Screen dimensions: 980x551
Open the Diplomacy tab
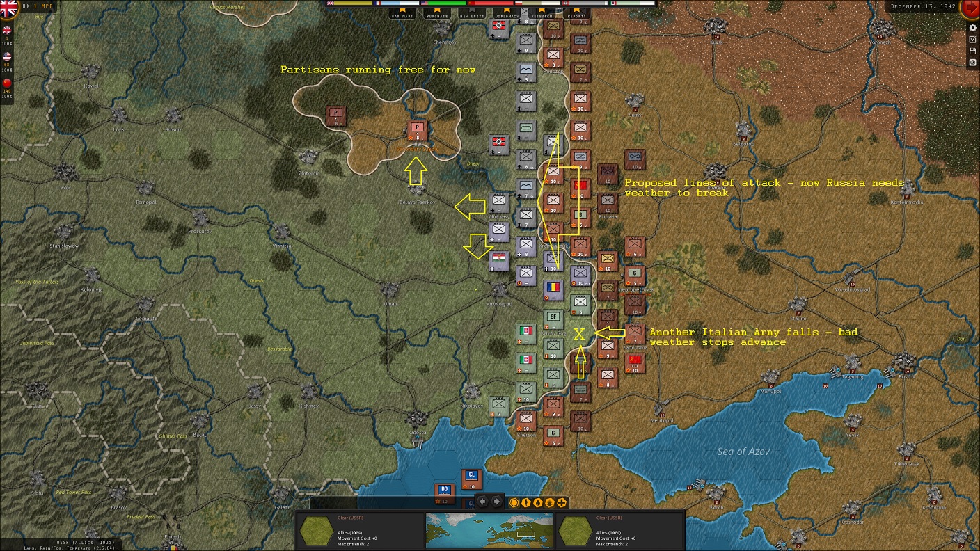(506, 15)
